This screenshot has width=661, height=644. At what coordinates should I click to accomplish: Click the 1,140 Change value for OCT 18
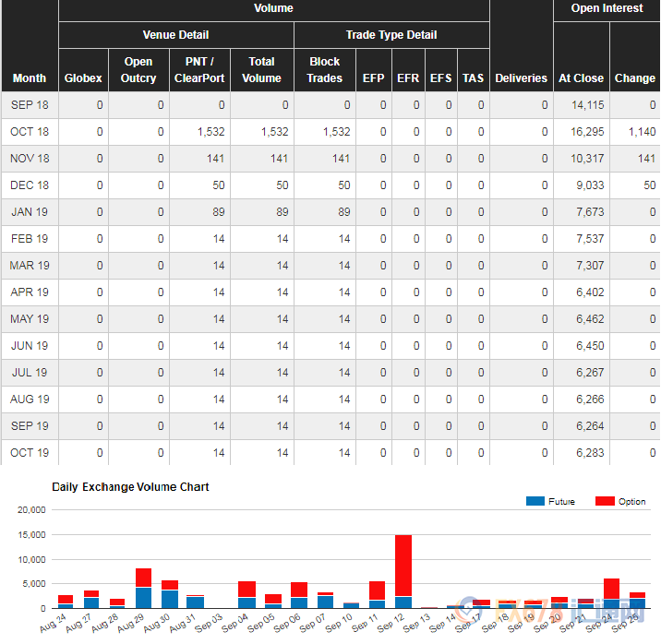pos(641,132)
